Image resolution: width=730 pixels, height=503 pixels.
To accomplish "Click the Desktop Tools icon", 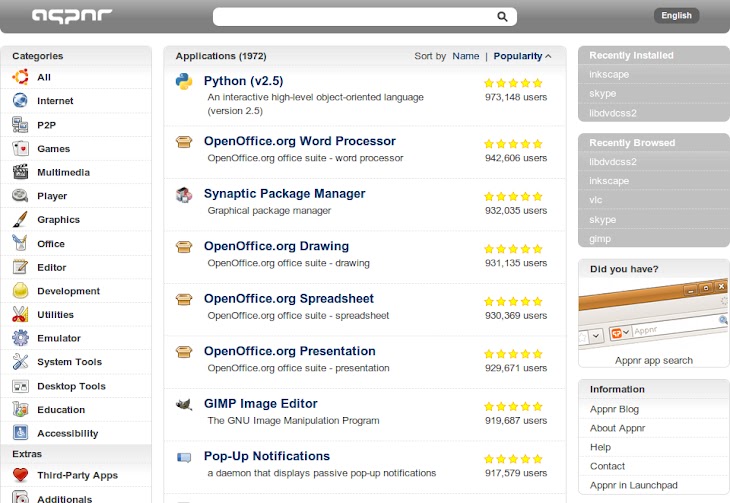I will [x=20, y=386].
